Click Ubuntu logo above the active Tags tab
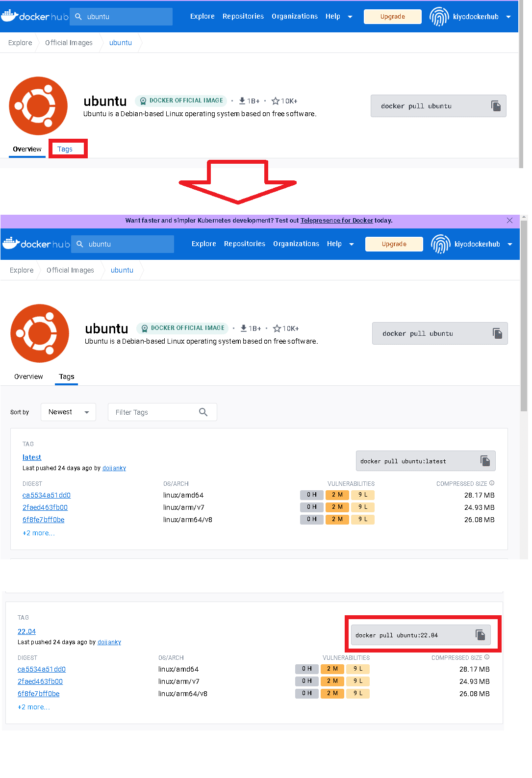 click(x=40, y=333)
